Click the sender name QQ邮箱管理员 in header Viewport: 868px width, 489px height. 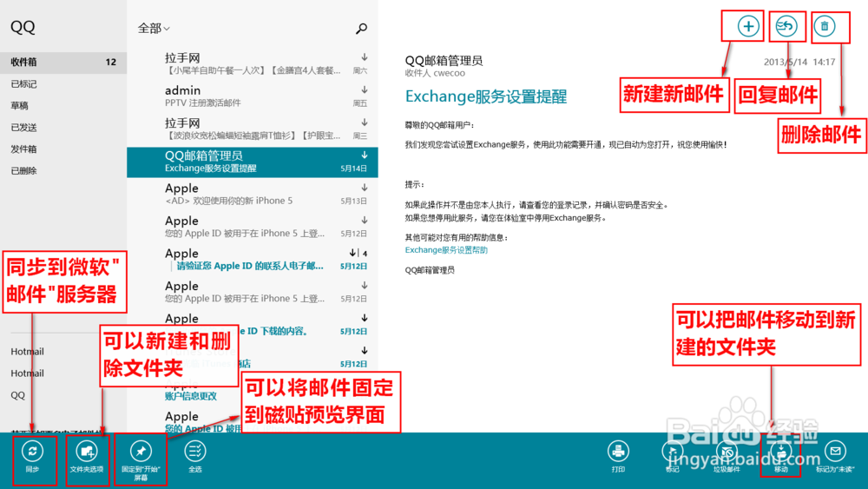[444, 60]
